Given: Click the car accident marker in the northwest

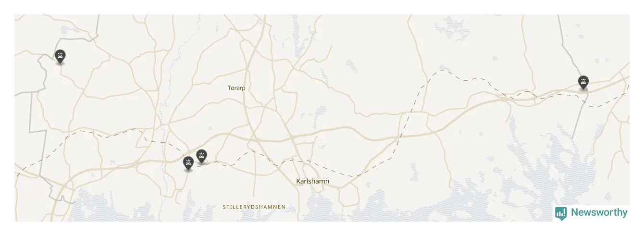Looking at the screenshot, I should pos(60,57).
